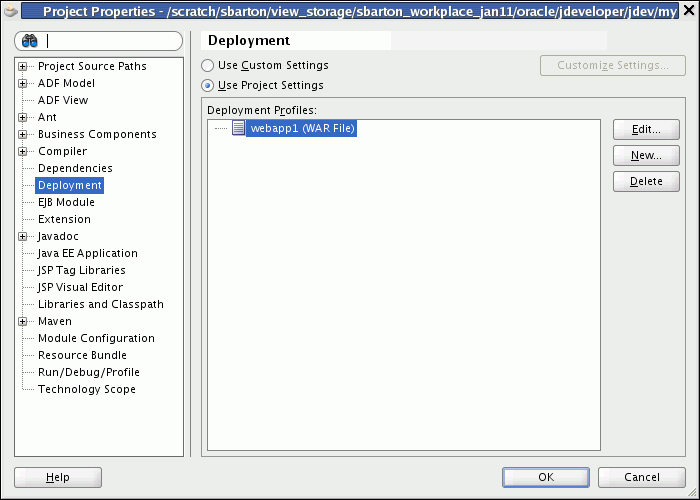This screenshot has height=500, width=700.
Task: Click into the search input field
Action: [x=112, y=41]
